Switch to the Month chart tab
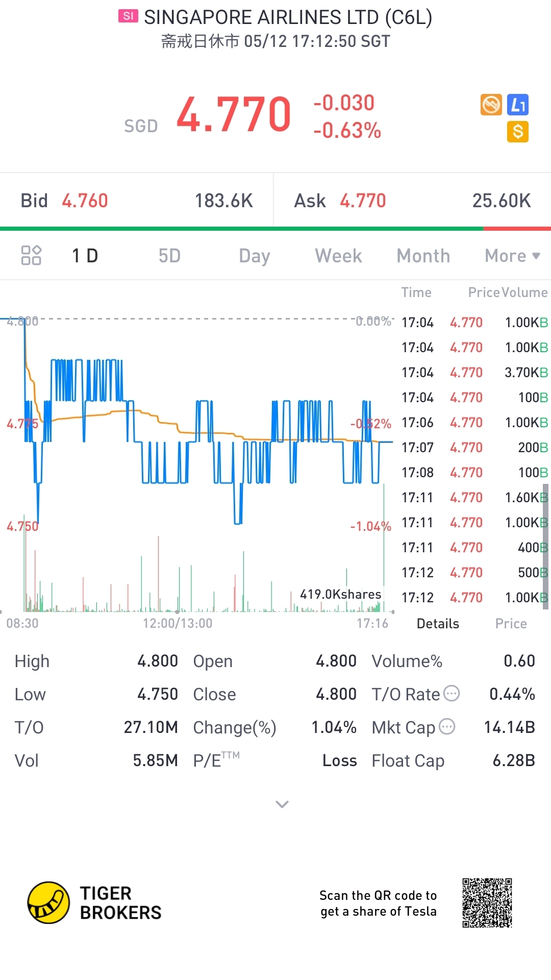The height and width of the screenshot is (980, 551). (423, 256)
